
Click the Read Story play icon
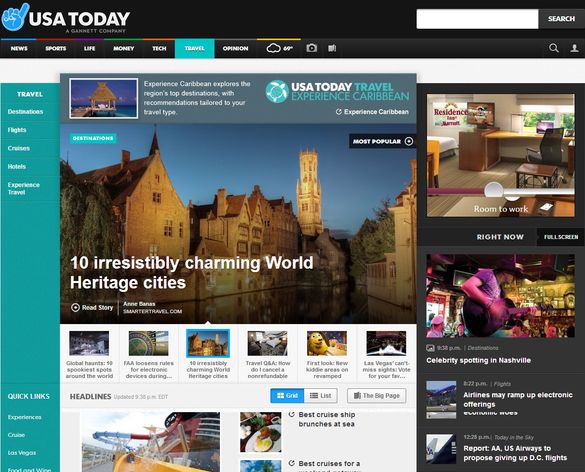click(75, 307)
